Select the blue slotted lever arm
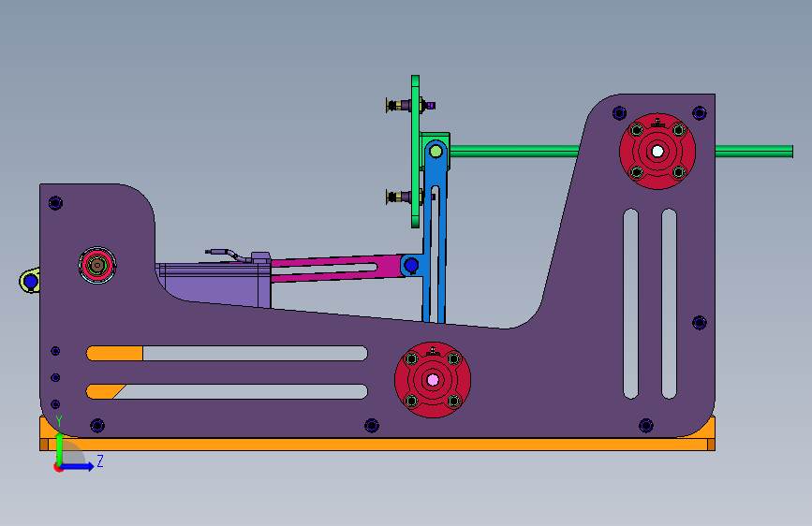 click(x=435, y=233)
